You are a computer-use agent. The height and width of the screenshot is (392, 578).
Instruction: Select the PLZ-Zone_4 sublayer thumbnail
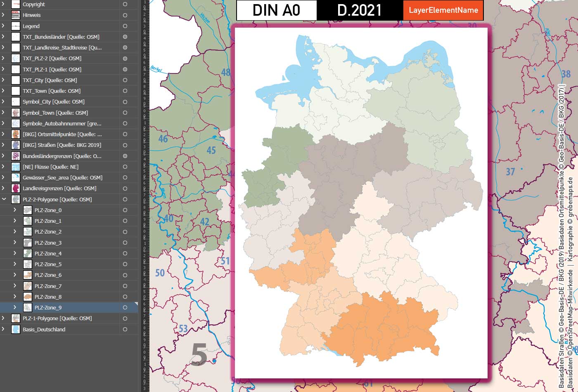click(27, 253)
